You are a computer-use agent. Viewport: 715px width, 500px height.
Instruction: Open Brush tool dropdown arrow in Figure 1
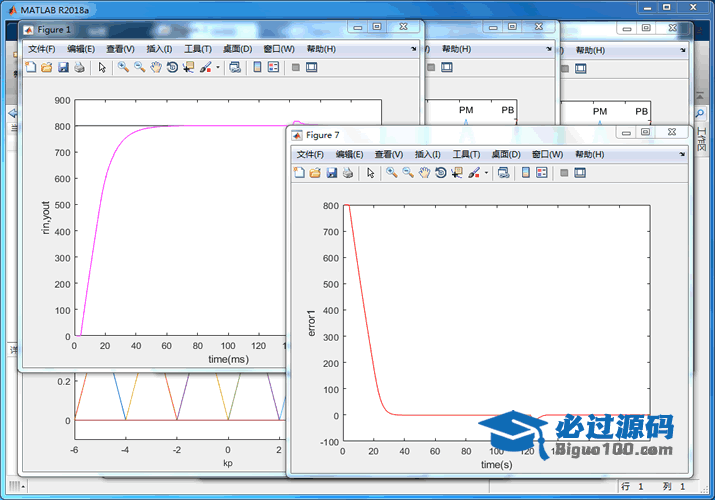[217, 68]
